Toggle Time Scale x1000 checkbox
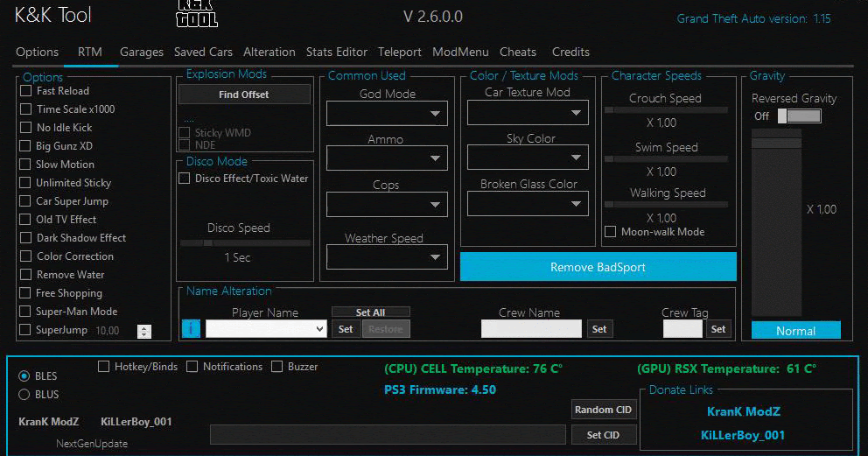This screenshot has height=456, width=868. (25, 109)
